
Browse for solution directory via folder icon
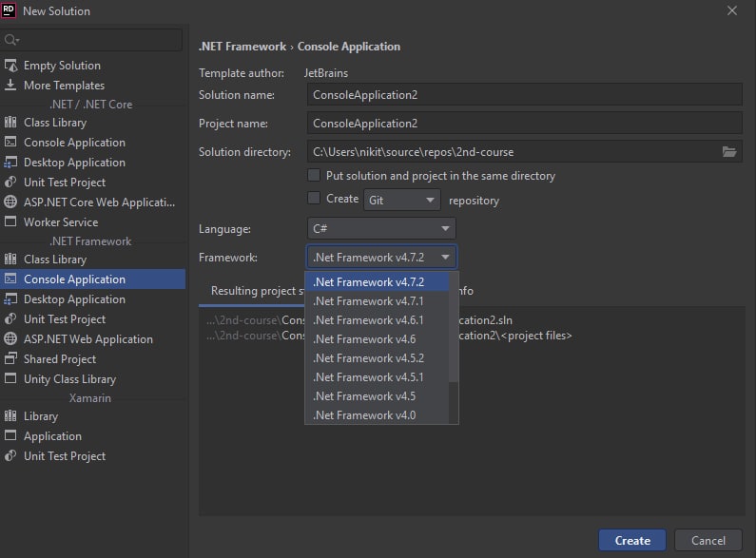pyautogui.click(x=729, y=152)
